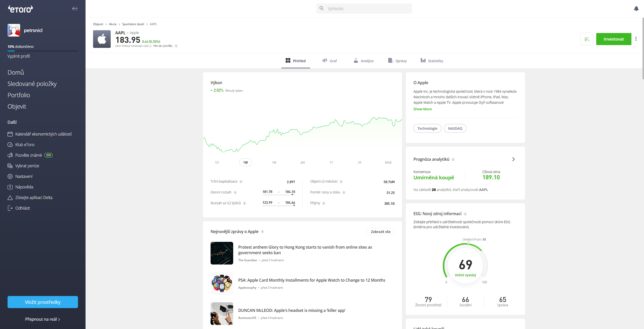Open Nápověda help icon
The image size is (644, 329).
click(x=10, y=187)
